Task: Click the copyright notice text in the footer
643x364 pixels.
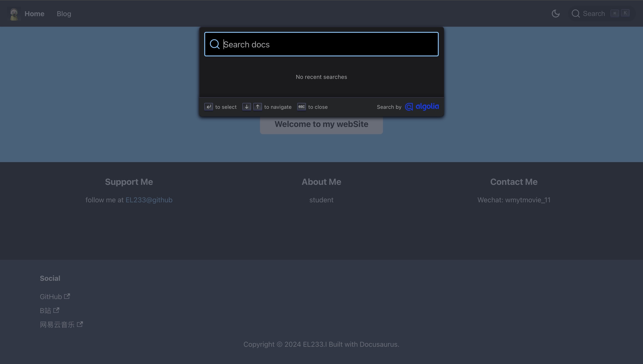Action: click(x=321, y=344)
